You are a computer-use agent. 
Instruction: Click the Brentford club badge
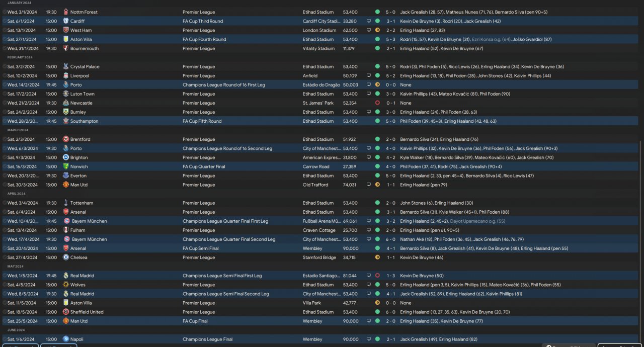tap(66, 139)
